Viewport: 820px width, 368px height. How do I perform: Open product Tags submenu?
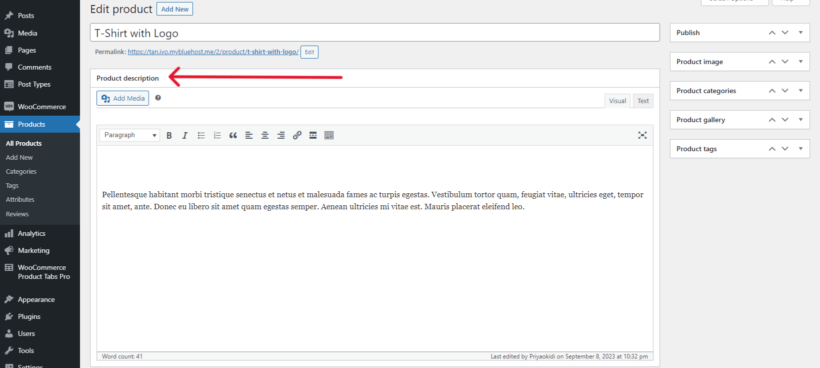pos(12,186)
